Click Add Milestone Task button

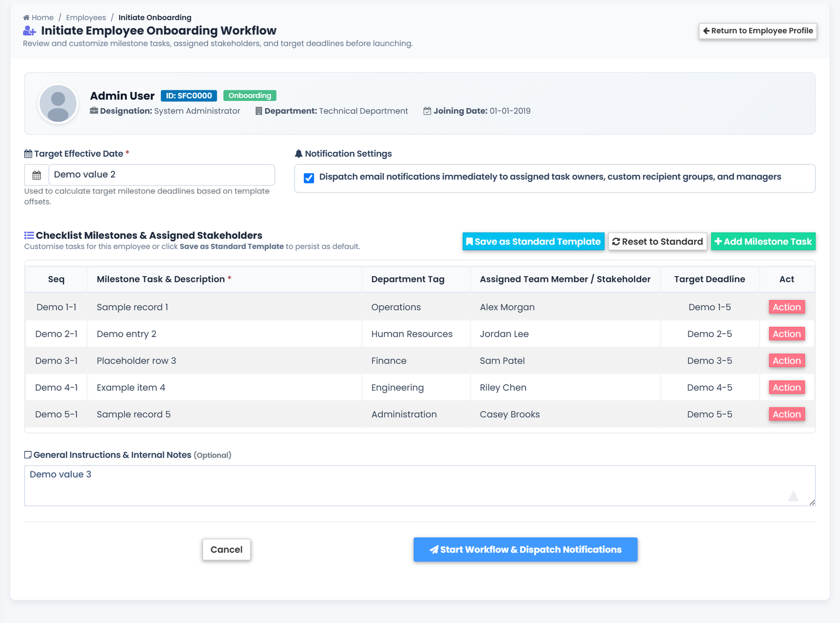click(763, 241)
